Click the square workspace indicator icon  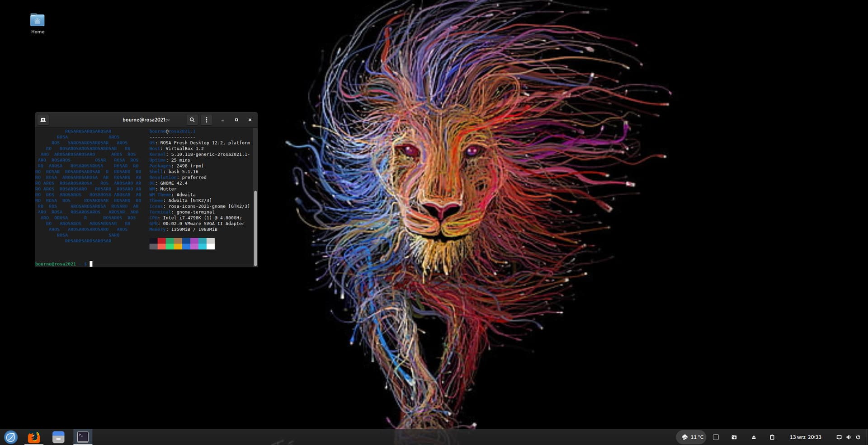point(716,437)
